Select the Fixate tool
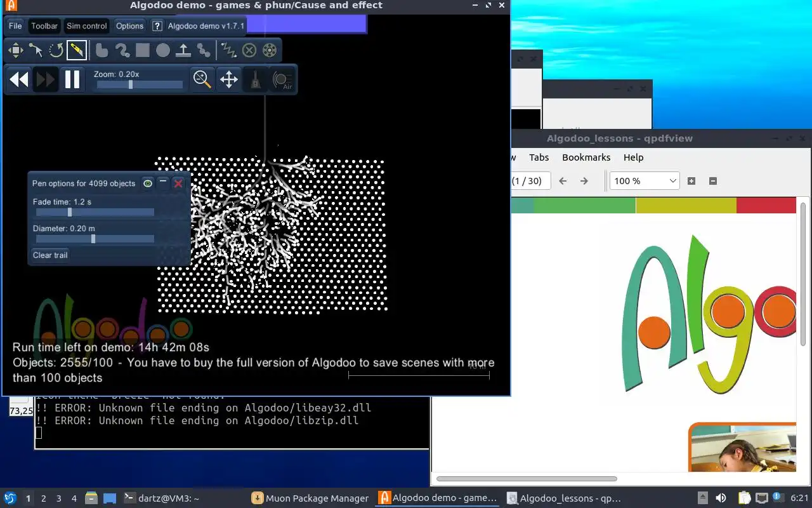The height and width of the screenshot is (508, 812). point(249,50)
